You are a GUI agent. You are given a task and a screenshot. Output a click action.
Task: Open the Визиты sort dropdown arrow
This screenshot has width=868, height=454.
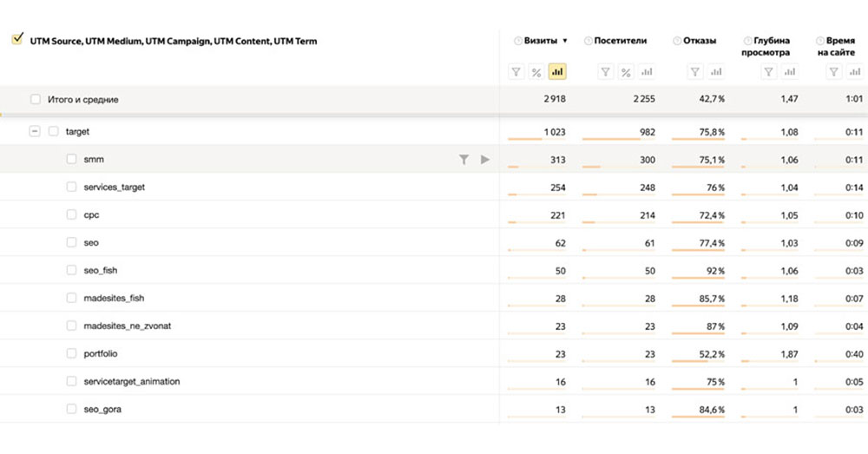[x=566, y=41]
